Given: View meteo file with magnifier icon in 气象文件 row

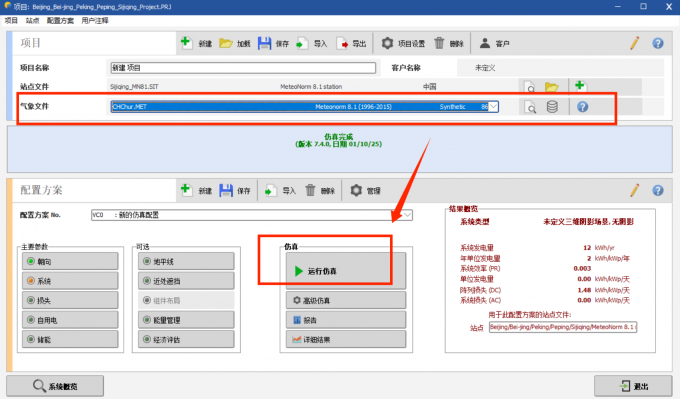Looking at the screenshot, I should coord(530,107).
